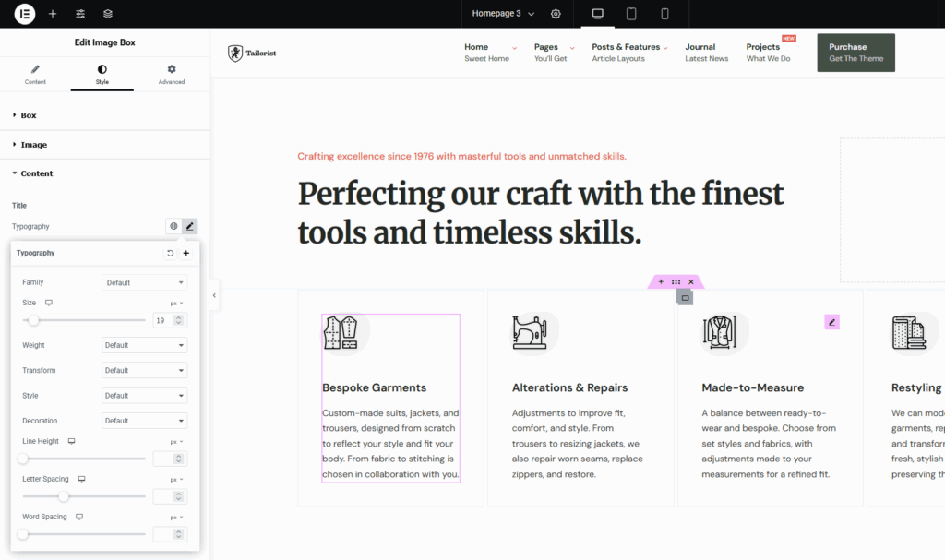The width and height of the screenshot is (945, 560).
Task: Switch to desktop preview mode
Action: click(x=597, y=14)
